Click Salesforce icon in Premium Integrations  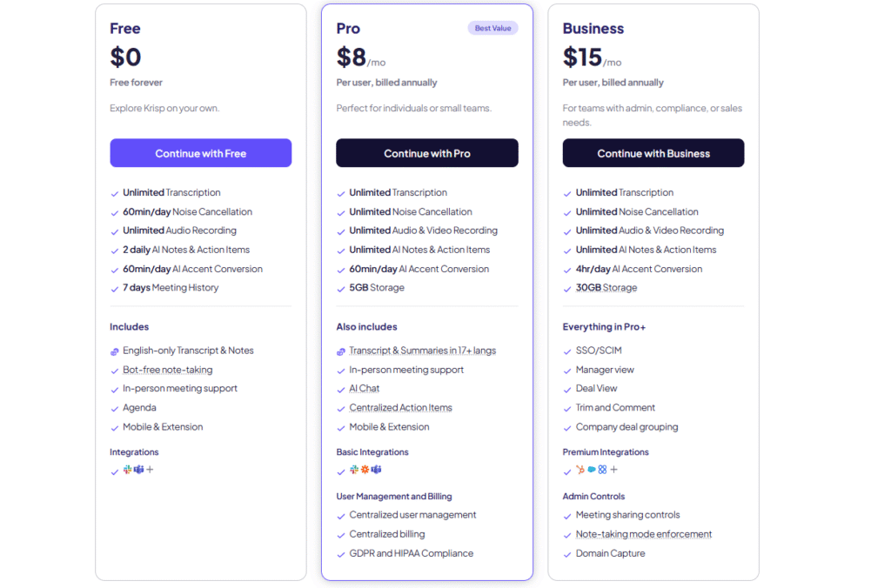pyautogui.click(x=592, y=470)
